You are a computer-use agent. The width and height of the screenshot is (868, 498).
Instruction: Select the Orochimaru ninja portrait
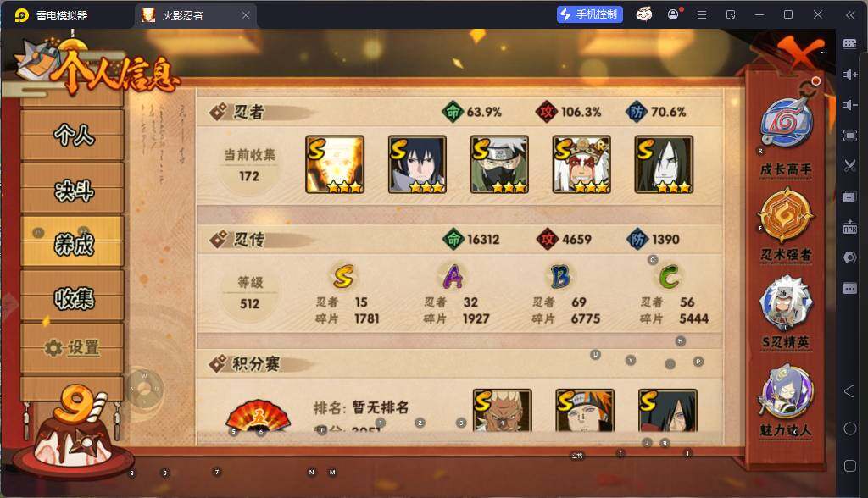(x=664, y=164)
